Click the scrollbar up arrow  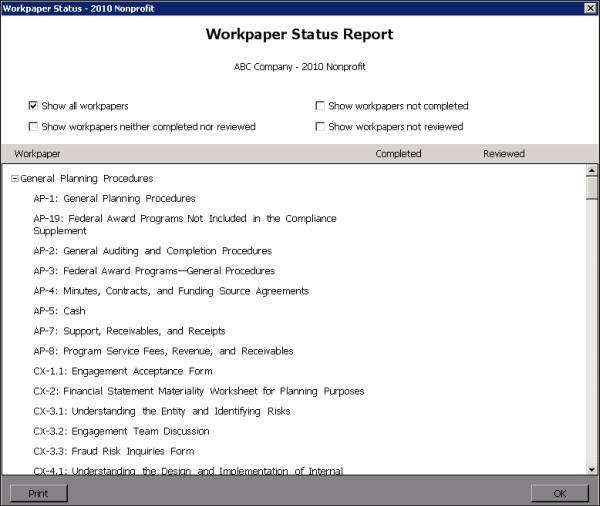(x=591, y=171)
